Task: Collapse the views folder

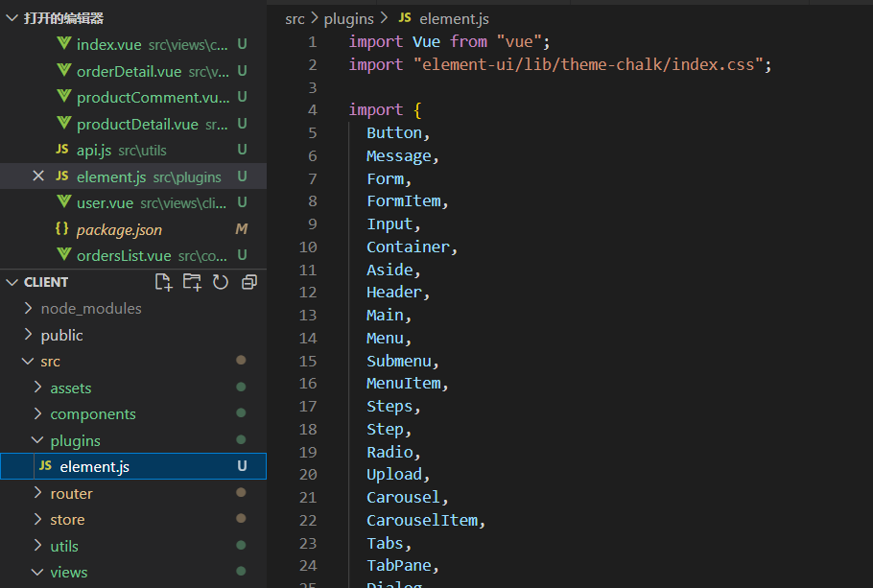Action: tap(37, 572)
